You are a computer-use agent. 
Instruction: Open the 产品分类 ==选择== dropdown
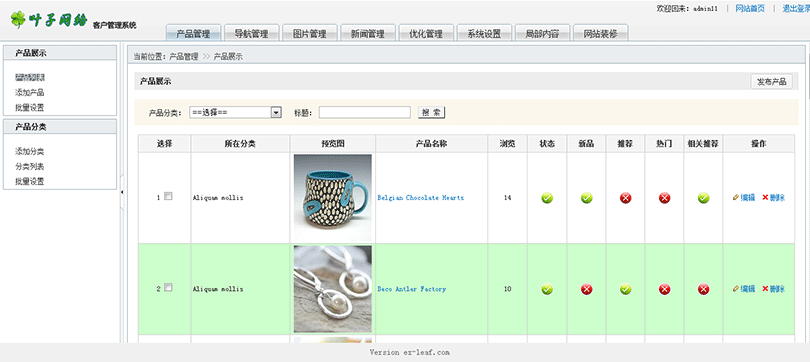235,112
